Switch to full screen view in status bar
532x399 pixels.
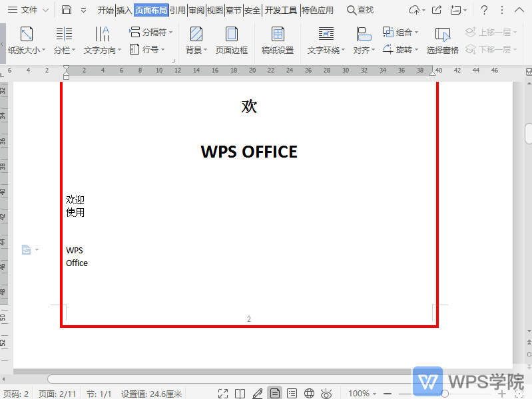tap(223, 394)
